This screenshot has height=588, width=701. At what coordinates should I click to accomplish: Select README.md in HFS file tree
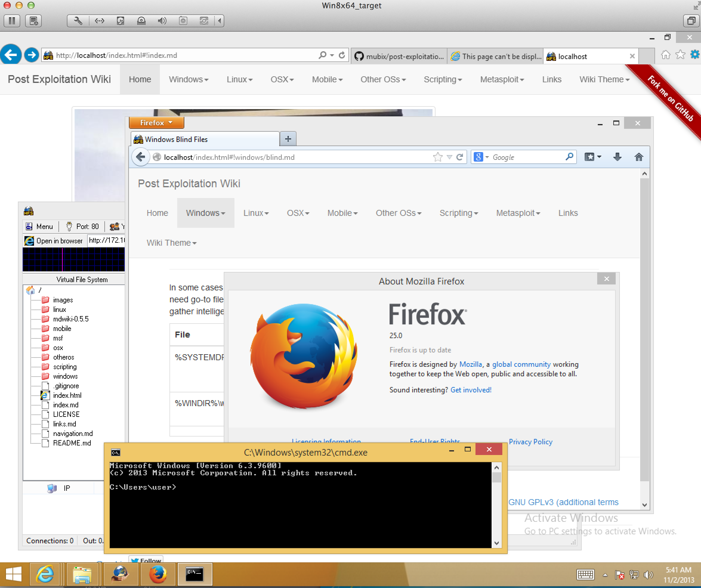(72, 443)
